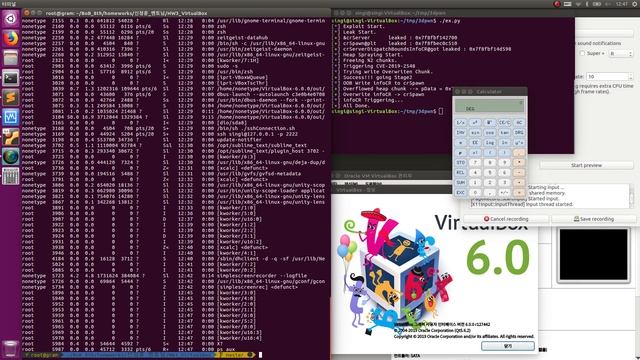Click 'Triggering CVE-2019-2548' line in exploit terminal
Screen dimensions: 640x360
379,66
